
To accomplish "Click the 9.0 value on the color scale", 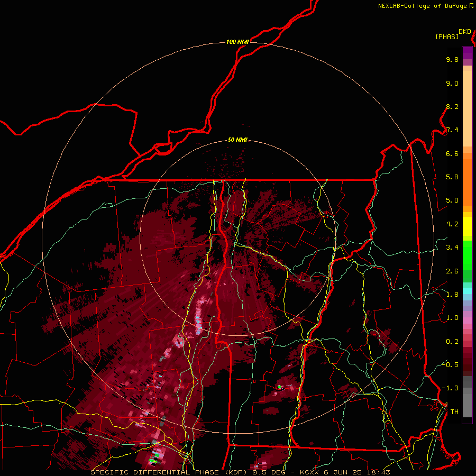I will 452,83.
